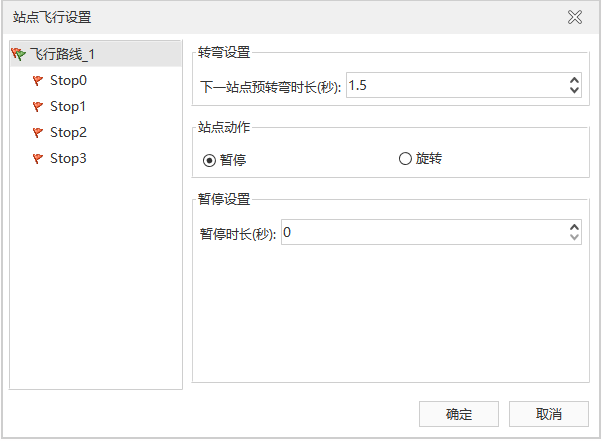Screen dimensions: 602x441
Task: Close the 站点飞行设置 dialog
Action: pos(575,17)
